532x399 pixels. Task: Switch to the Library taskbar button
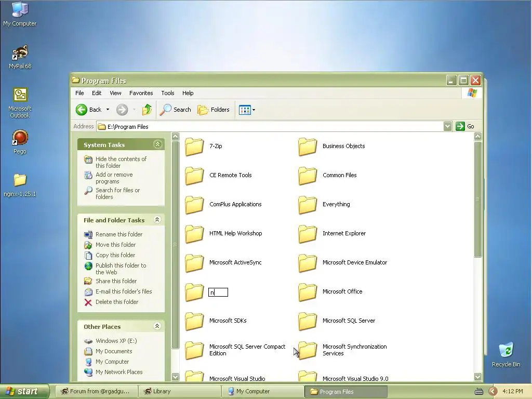[179, 391]
